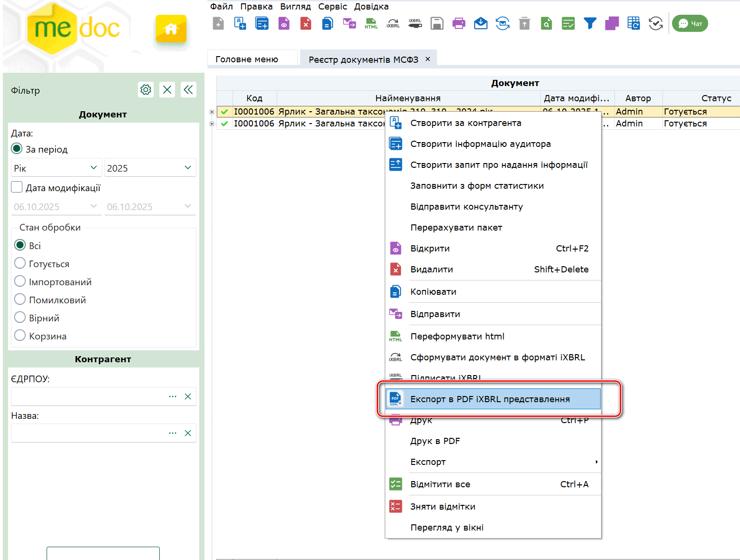Click the new document toolbar icon
The width and height of the screenshot is (740, 560).
pyautogui.click(x=218, y=23)
